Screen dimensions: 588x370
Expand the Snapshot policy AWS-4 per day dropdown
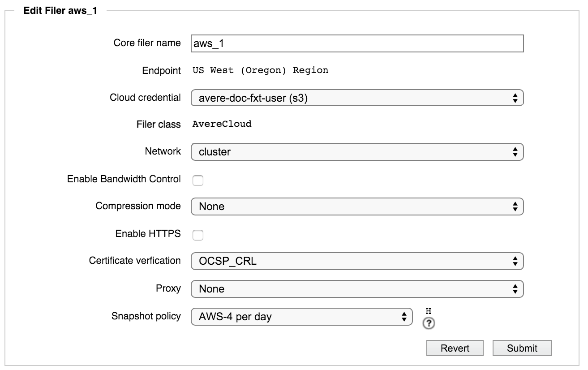[301, 317]
